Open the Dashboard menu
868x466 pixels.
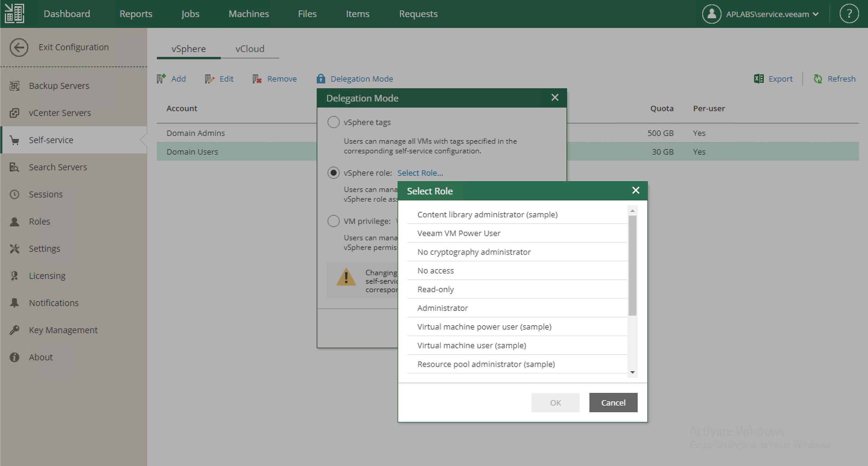click(67, 14)
